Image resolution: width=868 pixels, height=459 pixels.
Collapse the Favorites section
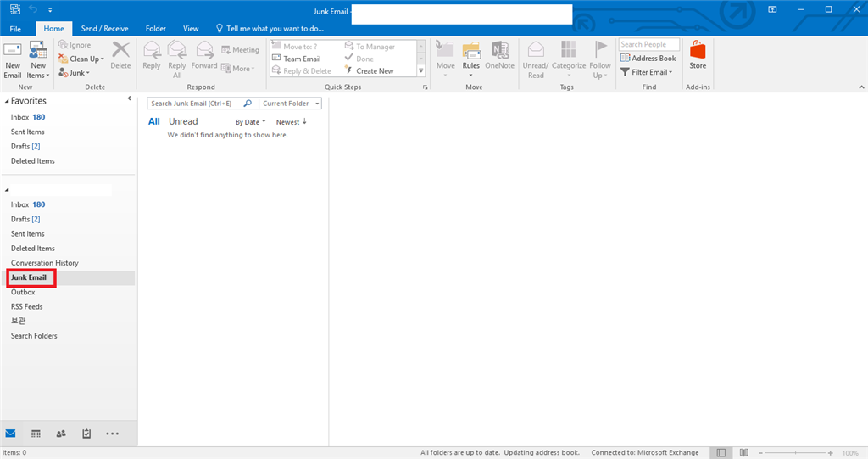7,102
